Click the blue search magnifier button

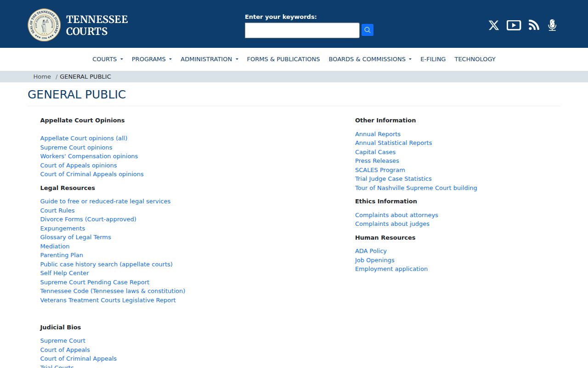click(x=367, y=30)
